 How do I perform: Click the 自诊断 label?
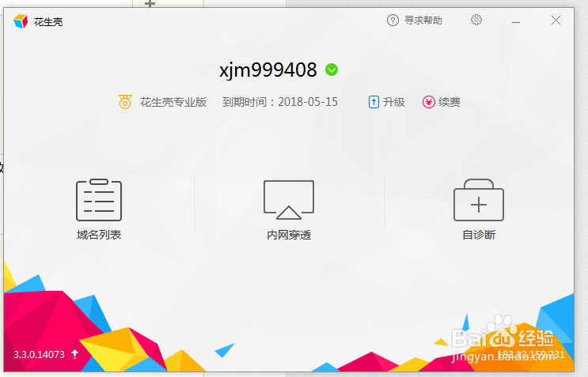click(x=479, y=235)
